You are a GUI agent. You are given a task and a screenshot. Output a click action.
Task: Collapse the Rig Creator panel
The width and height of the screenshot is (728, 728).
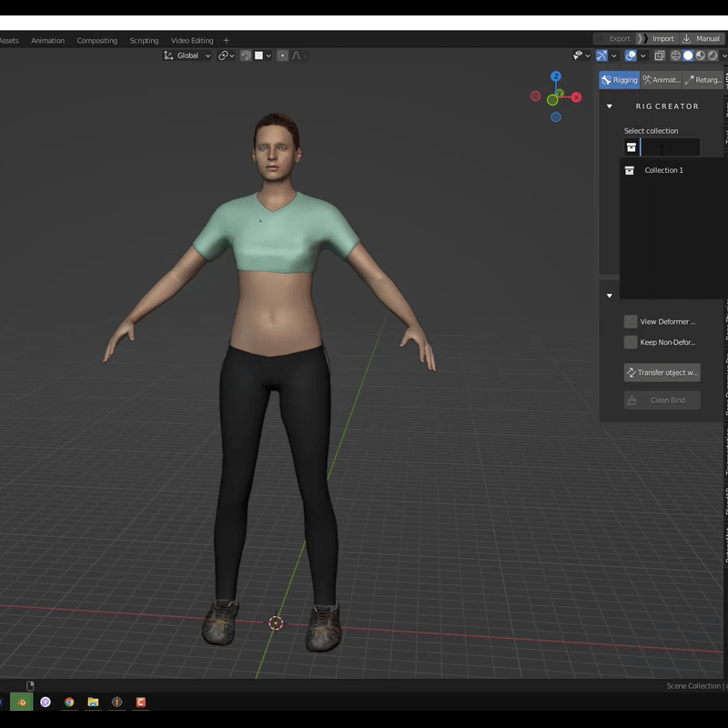coord(610,106)
